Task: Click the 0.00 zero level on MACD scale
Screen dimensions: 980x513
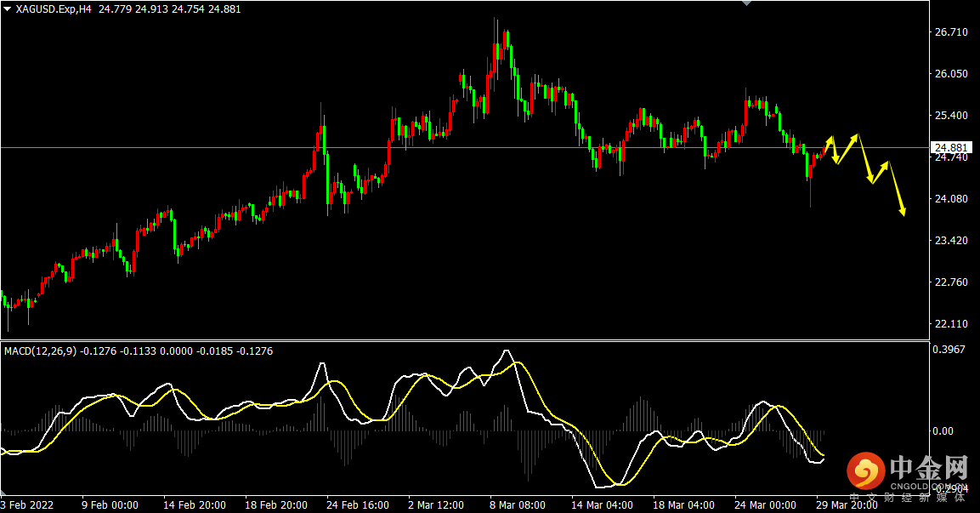Action: [943, 431]
